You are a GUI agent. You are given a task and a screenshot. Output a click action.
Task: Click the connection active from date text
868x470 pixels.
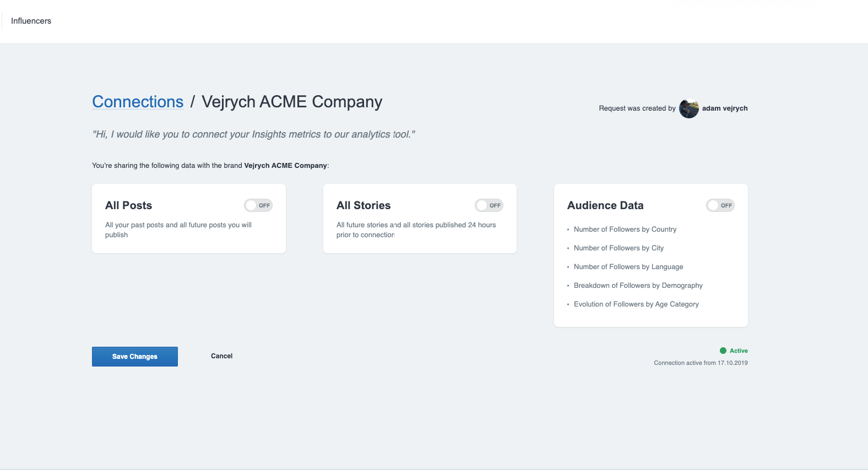click(x=701, y=363)
